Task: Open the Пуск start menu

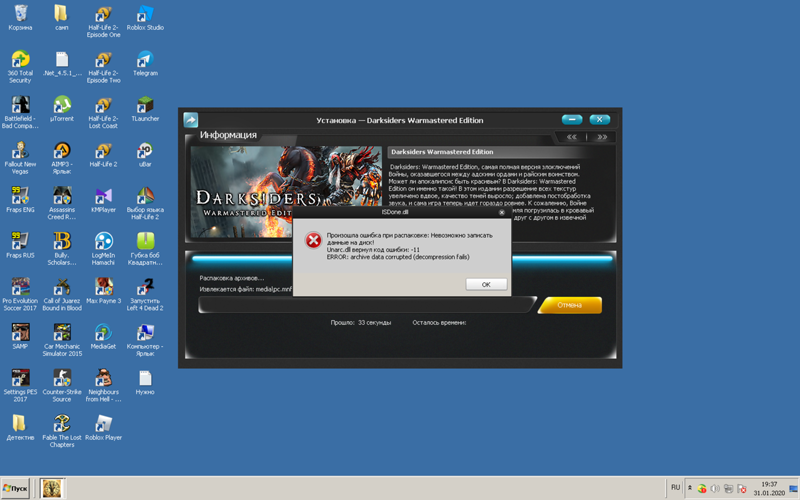Action: pyautogui.click(x=15, y=488)
